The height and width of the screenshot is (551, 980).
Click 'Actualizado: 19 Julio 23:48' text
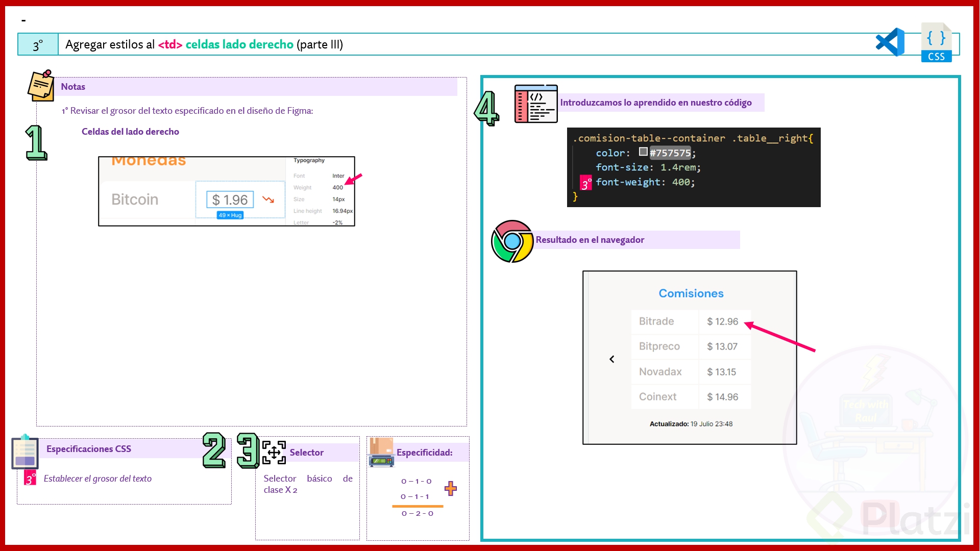(x=691, y=424)
